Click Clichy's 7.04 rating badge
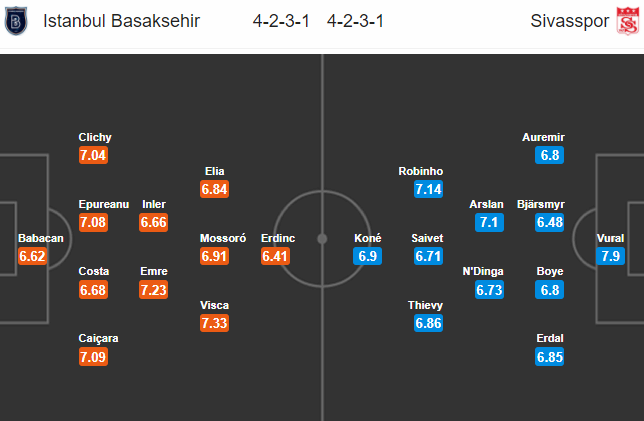Viewport: 644px width, 421px height. tap(93, 155)
